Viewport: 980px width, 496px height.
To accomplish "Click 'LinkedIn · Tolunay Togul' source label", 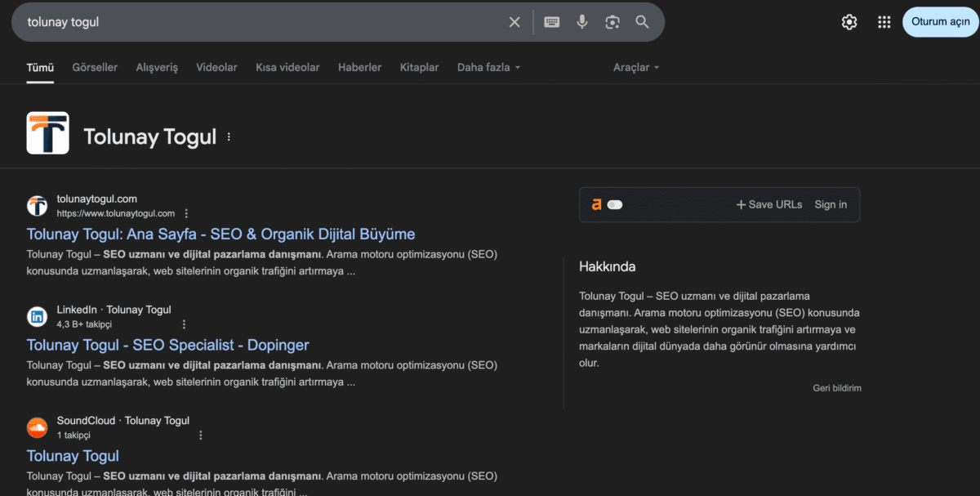I will (114, 310).
